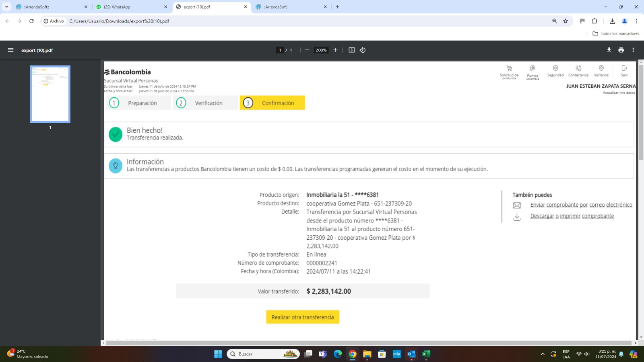Open Todos los marcadores folder
The width and height of the screenshot is (644, 362).
pos(616,33)
